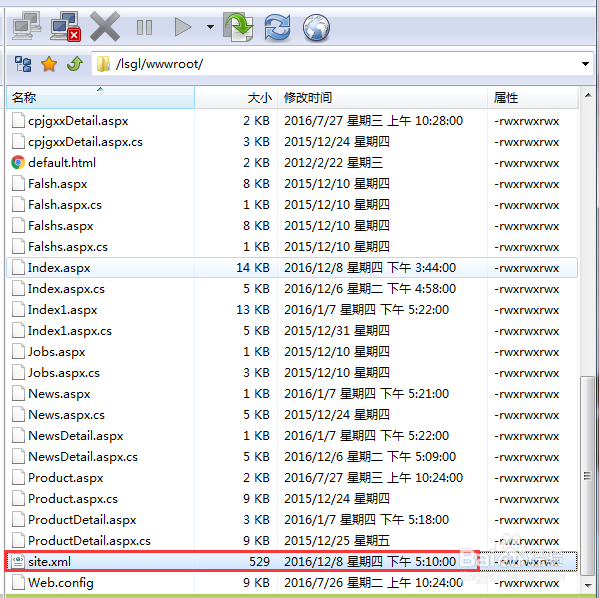Select the file ProductDetail.aspx.cs

pyautogui.click(x=292, y=541)
